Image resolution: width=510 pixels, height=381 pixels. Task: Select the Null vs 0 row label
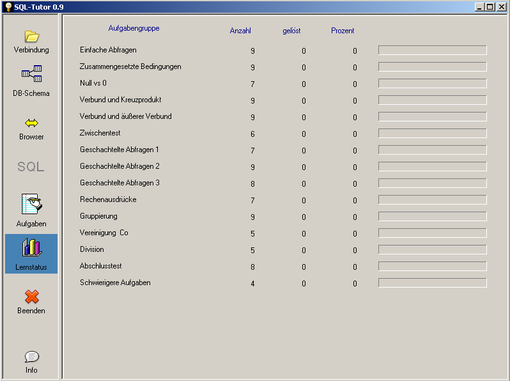(x=93, y=83)
